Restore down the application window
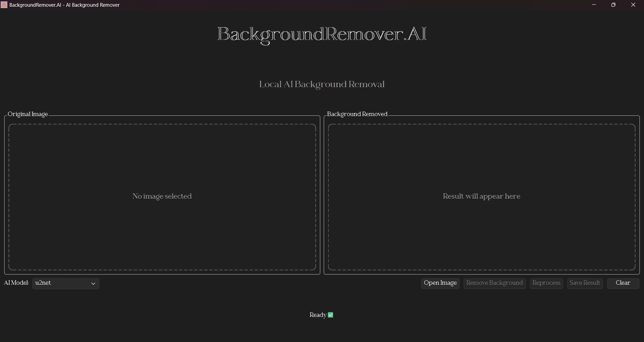644x342 pixels. (613, 5)
